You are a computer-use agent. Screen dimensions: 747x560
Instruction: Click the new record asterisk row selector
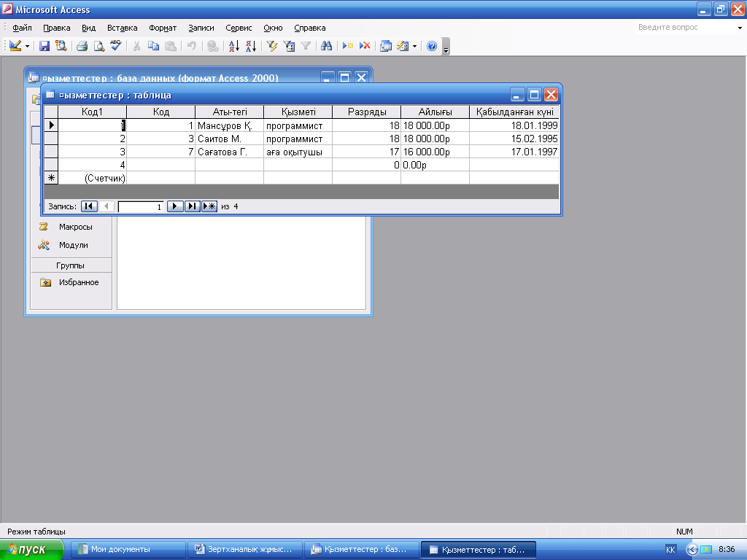coord(51,178)
